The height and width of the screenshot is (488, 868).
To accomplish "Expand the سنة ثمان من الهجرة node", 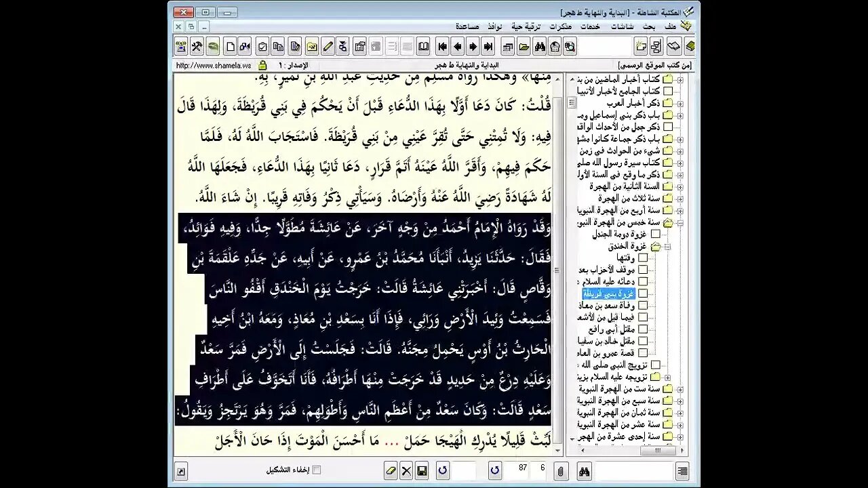I will (x=680, y=413).
